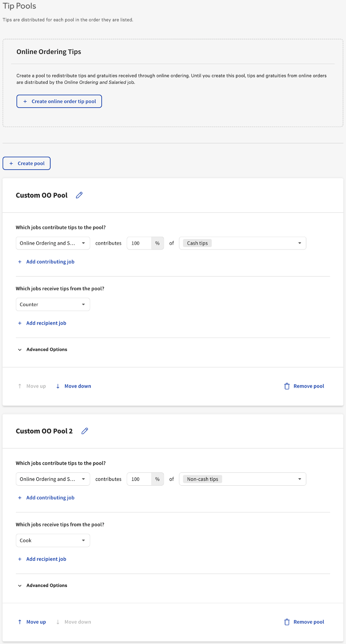Open the Counter recipient job dropdown
Viewport: 346px width, 644px height.
[53, 304]
